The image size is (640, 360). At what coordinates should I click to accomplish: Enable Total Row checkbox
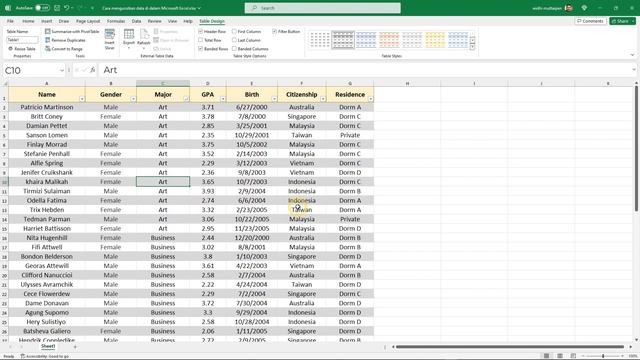click(200, 40)
